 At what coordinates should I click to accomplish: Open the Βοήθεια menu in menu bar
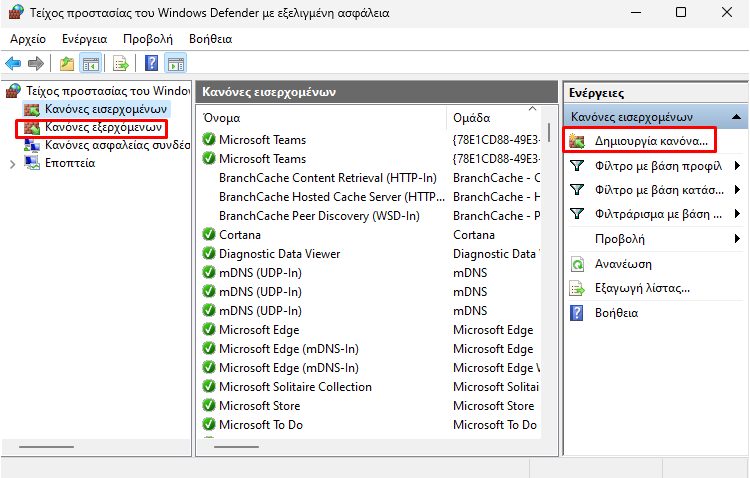[x=210, y=39]
